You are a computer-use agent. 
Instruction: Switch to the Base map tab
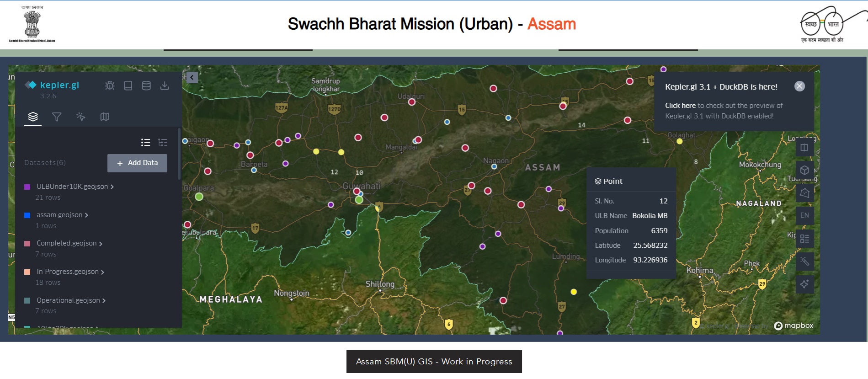pos(105,117)
